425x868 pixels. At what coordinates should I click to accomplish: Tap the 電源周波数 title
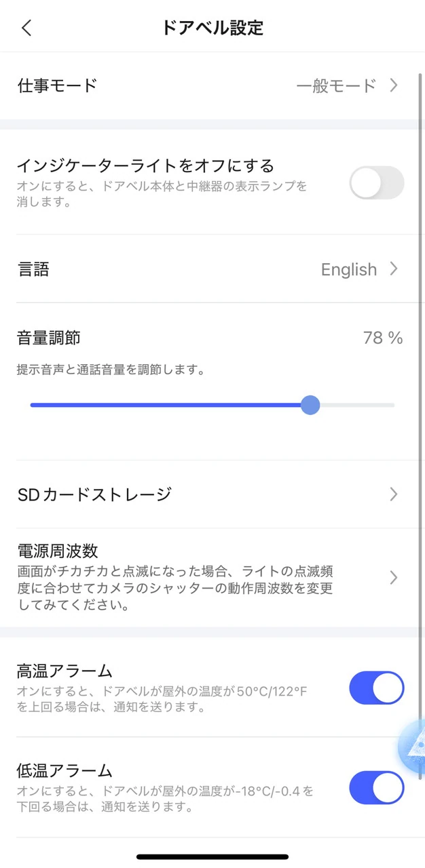tap(58, 550)
